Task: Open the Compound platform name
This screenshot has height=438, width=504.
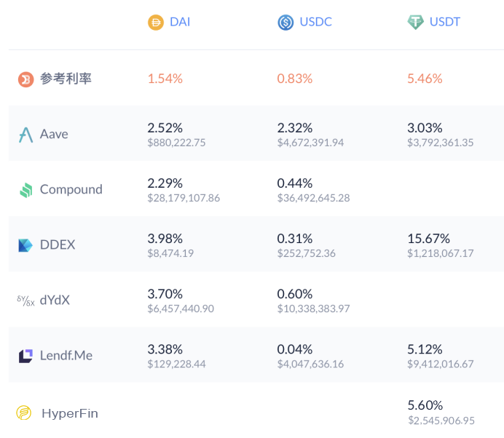Action: pos(71,190)
